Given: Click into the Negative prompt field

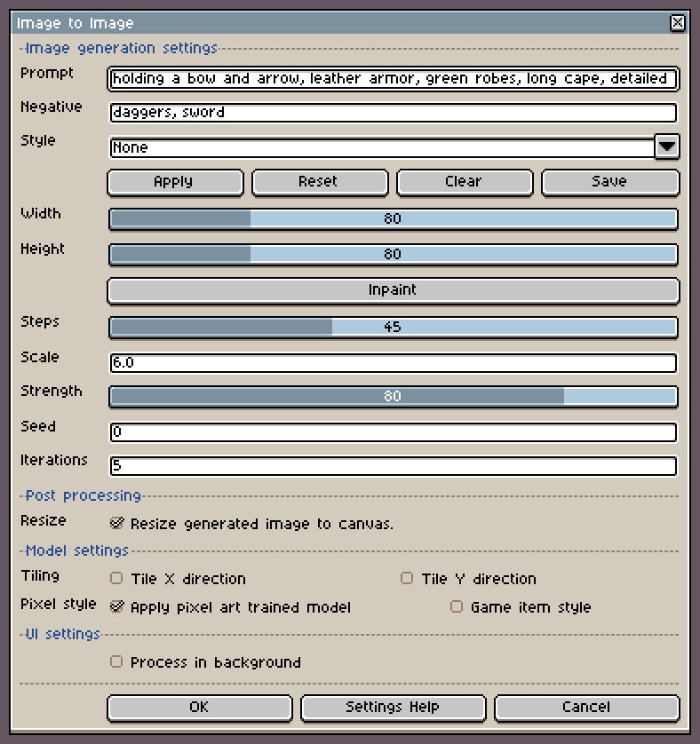Looking at the screenshot, I should point(393,113).
